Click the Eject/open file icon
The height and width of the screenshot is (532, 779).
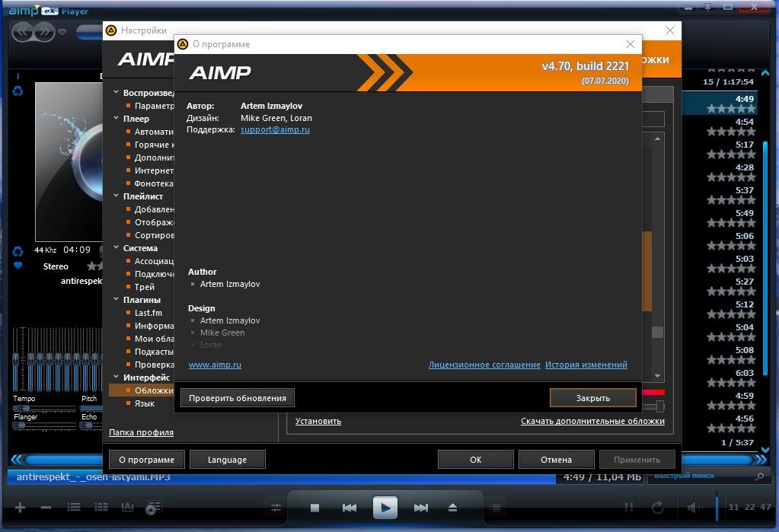pos(453,508)
